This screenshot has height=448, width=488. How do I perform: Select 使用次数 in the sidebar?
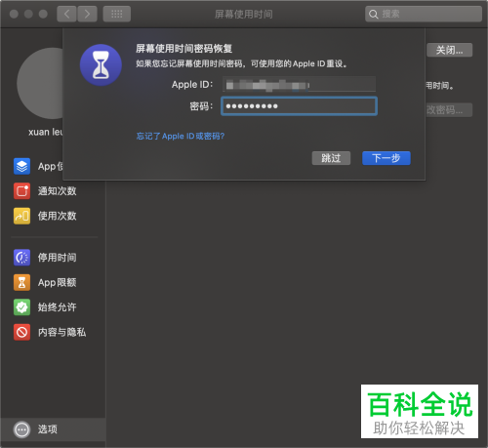pyautogui.click(x=57, y=216)
